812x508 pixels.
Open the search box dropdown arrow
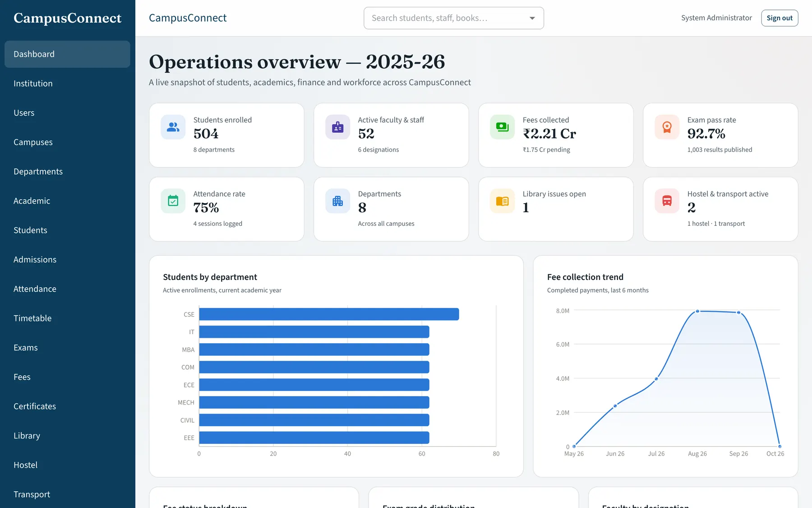pyautogui.click(x=532, y=18)
